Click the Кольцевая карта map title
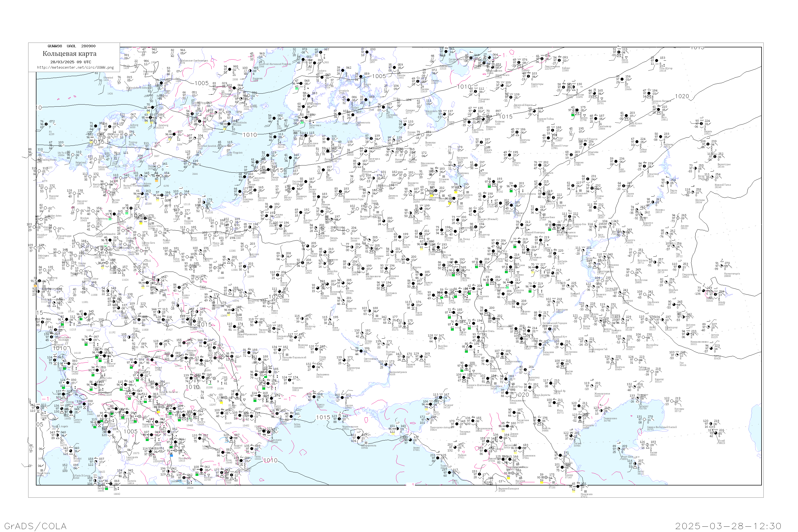Screen dimensions: 798x532 (x=69, y=54)
